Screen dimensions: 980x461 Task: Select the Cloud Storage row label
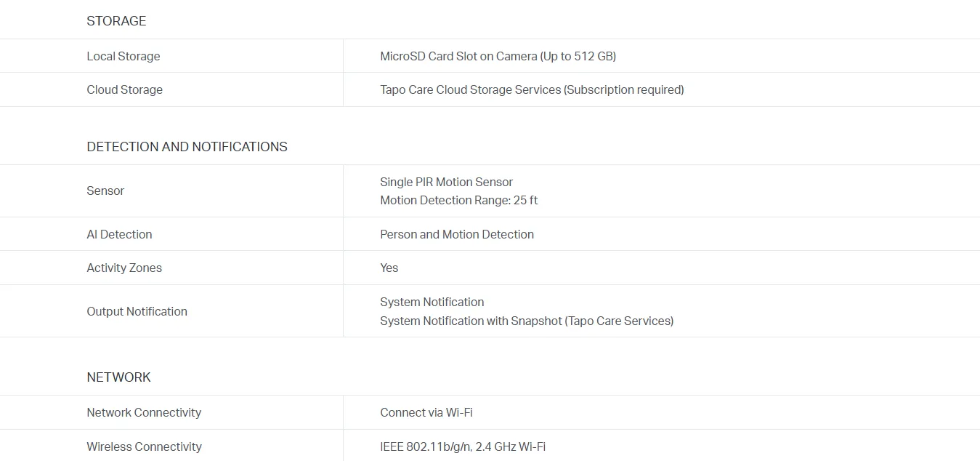(x=124, y=89)
